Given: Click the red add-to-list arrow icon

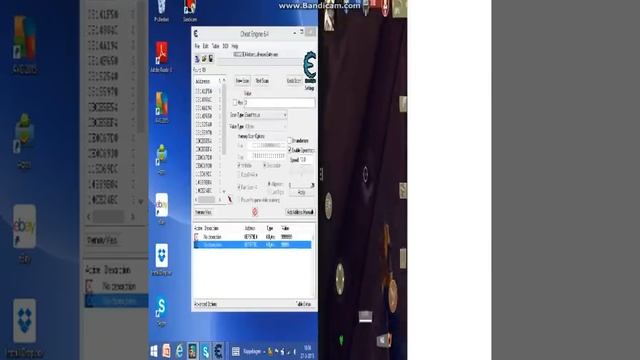Looking at the screenshot, I should 230,199.
